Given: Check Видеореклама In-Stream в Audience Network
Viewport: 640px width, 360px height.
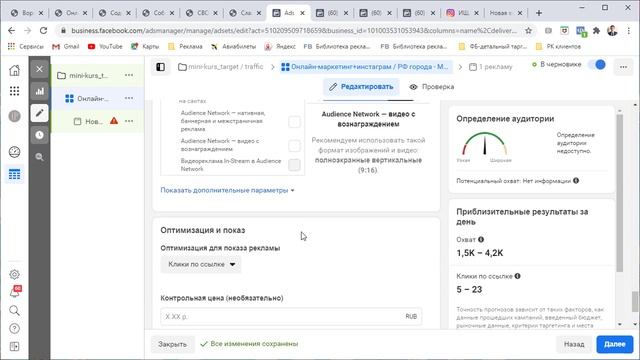Looking at the screenshot, I should pyautogui.click(x=294, y=164).
